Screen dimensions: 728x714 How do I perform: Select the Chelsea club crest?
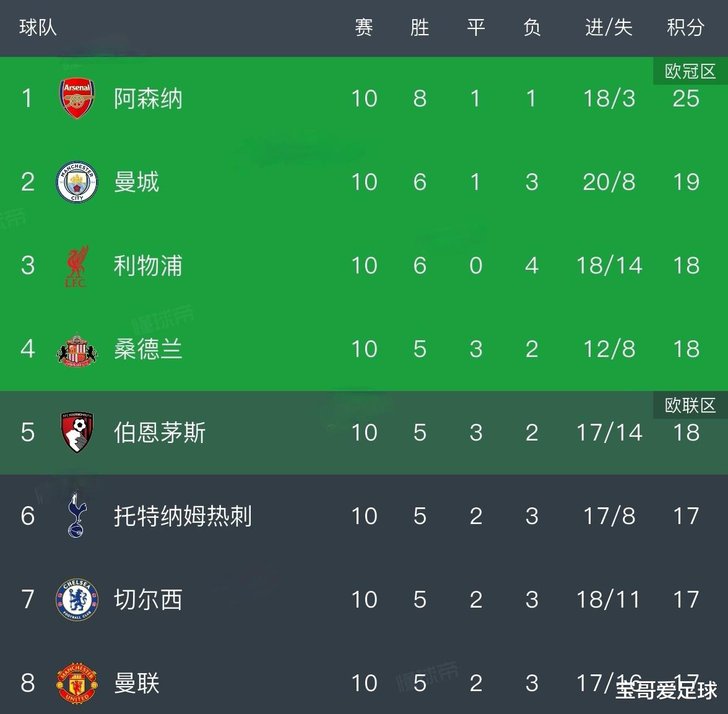pyautogui.click(x=77, y=600)
